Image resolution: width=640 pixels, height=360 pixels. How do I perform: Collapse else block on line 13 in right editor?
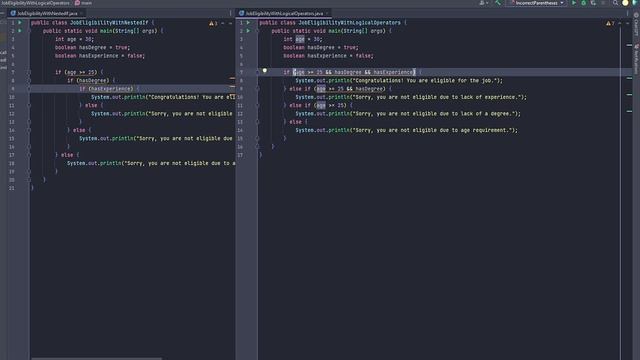[x=257, y=122]
